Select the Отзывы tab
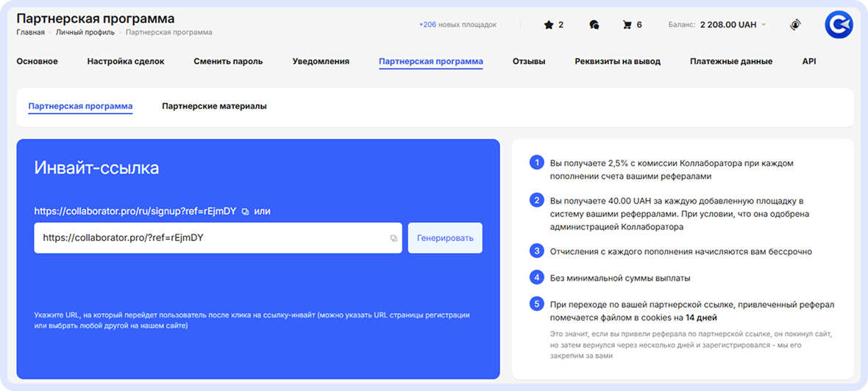This screenshot has width=868, height=391. point(529,62)
